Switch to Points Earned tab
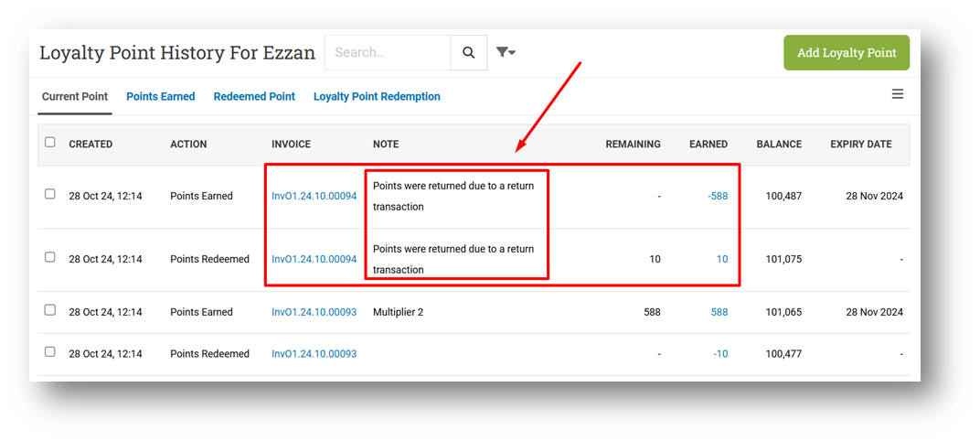 coord(161,96)
